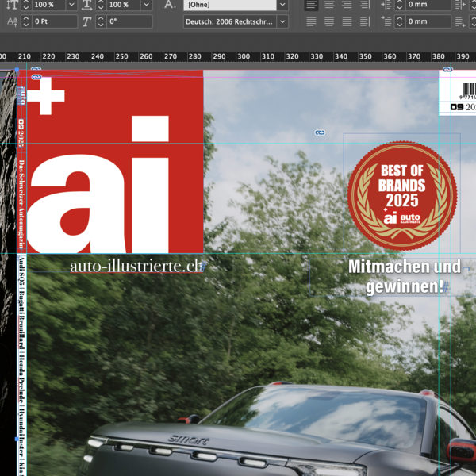This screenshot has width=476, height=476.
Task: Click the first line left indent icon
Action: click(x=386, y=21)
